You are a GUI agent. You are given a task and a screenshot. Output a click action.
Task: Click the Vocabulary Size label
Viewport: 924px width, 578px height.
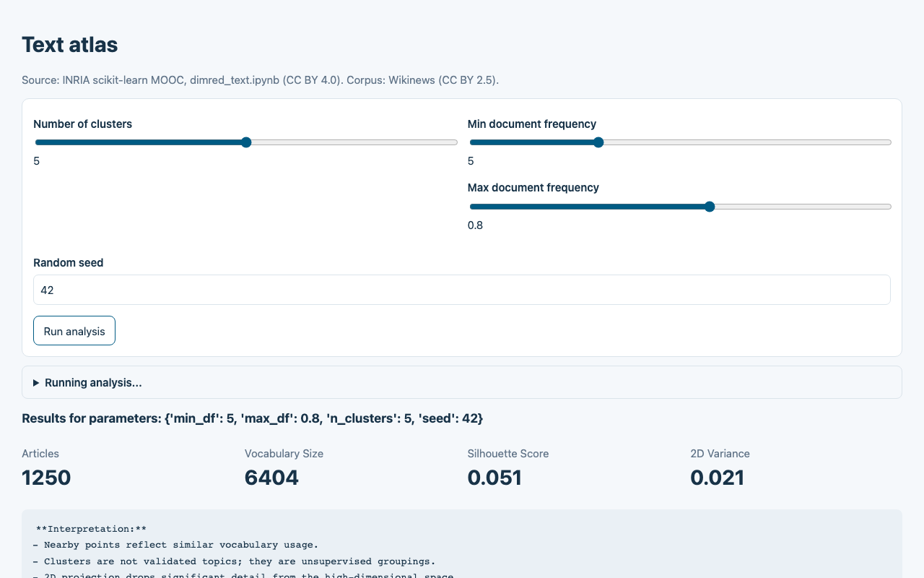284,454
